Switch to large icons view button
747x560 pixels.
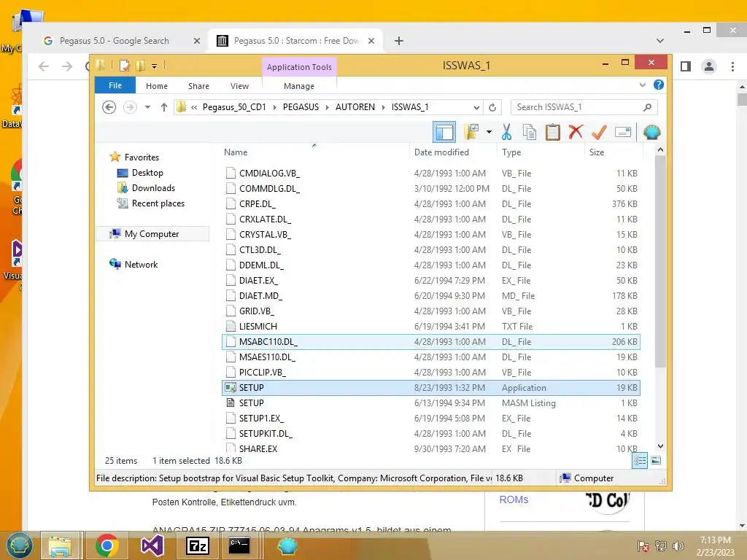(x=656, y=460)
